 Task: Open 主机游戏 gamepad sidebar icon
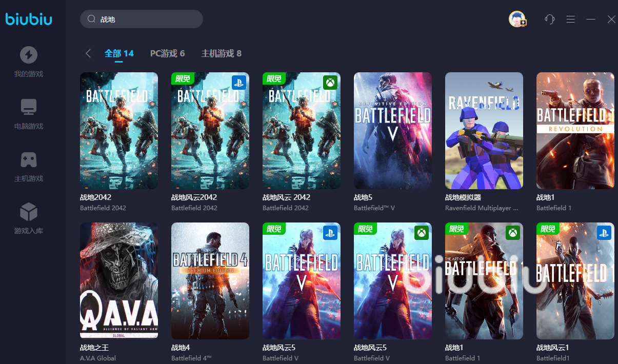[x=29, y=160]
